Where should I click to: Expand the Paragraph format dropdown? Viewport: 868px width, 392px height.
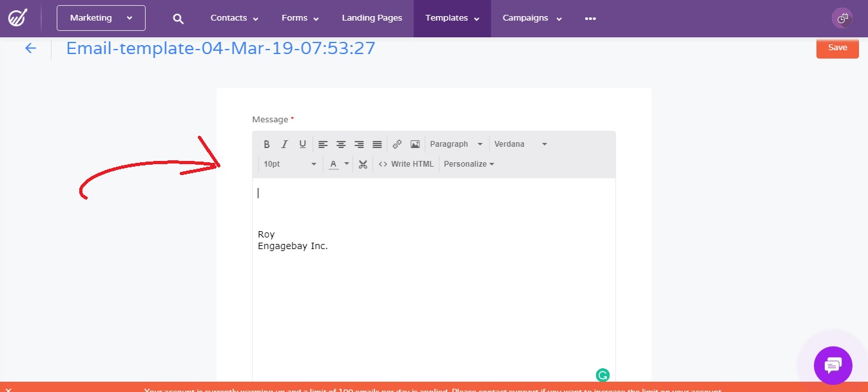[456, 144]
